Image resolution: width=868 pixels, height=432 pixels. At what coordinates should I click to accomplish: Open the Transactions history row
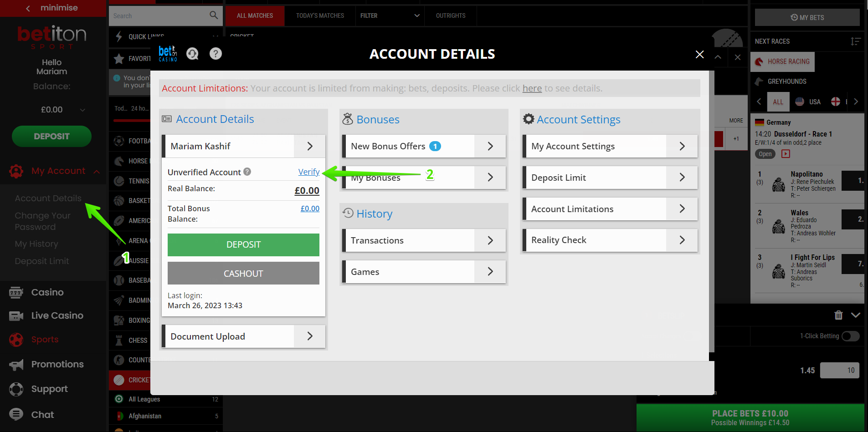424,240
